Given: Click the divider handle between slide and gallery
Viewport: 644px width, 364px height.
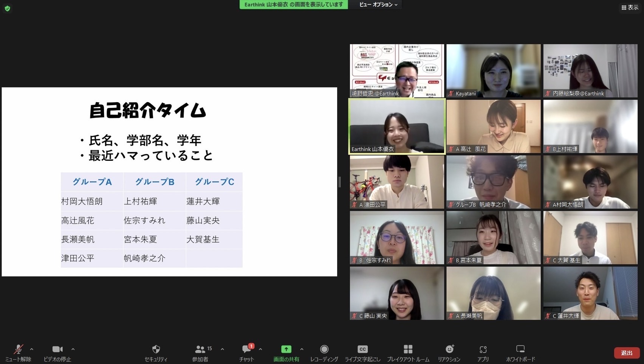Looking at the screenshot, I should (339, 182).
